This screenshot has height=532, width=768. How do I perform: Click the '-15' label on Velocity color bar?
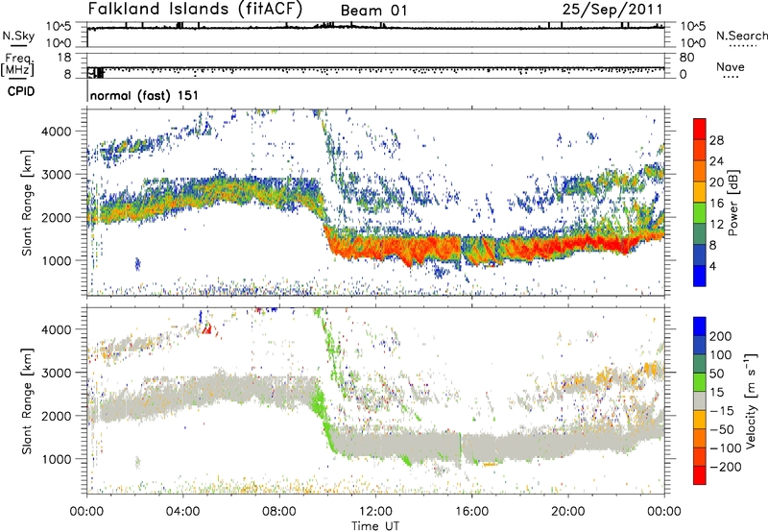(x=721, y=411)
